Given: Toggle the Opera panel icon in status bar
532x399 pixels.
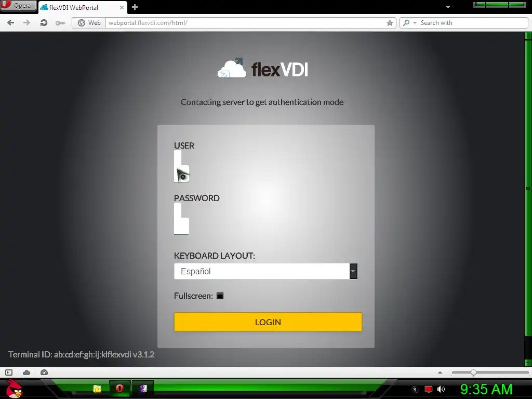Looking at the screenshot, I should 9,373.
